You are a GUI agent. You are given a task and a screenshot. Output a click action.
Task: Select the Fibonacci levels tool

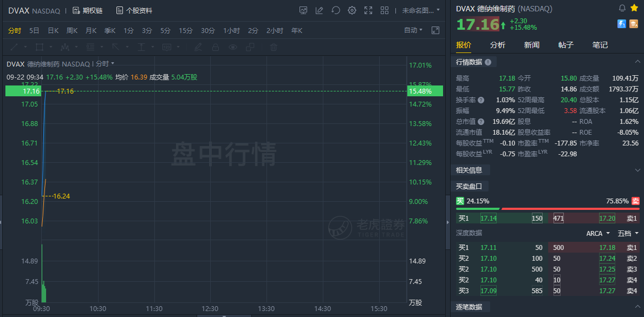coord(90,47)
